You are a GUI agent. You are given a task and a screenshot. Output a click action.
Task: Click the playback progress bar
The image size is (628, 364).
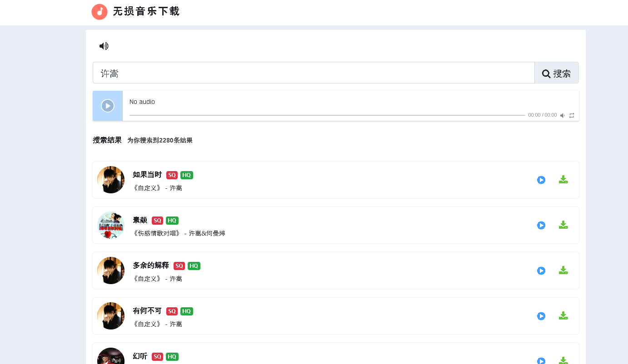click(x=327, y=115)
